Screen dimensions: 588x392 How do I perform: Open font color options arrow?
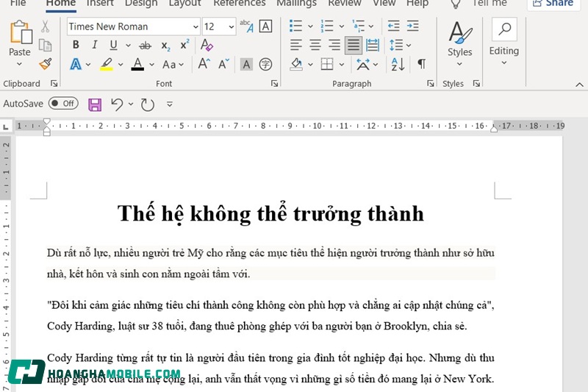click(x=151, y=65)
